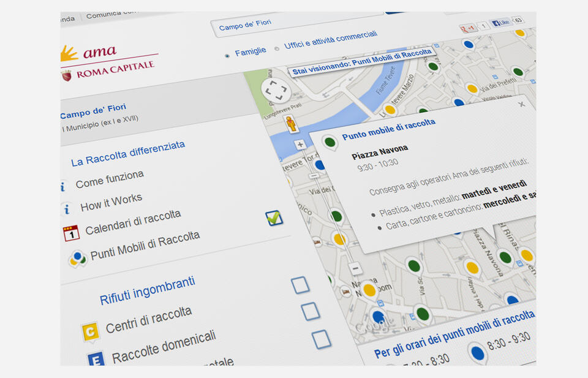Image resolution: width=588 pixels, height=378 pixels.
Task: Open the Come funziona link
Action: click(110, 180)
